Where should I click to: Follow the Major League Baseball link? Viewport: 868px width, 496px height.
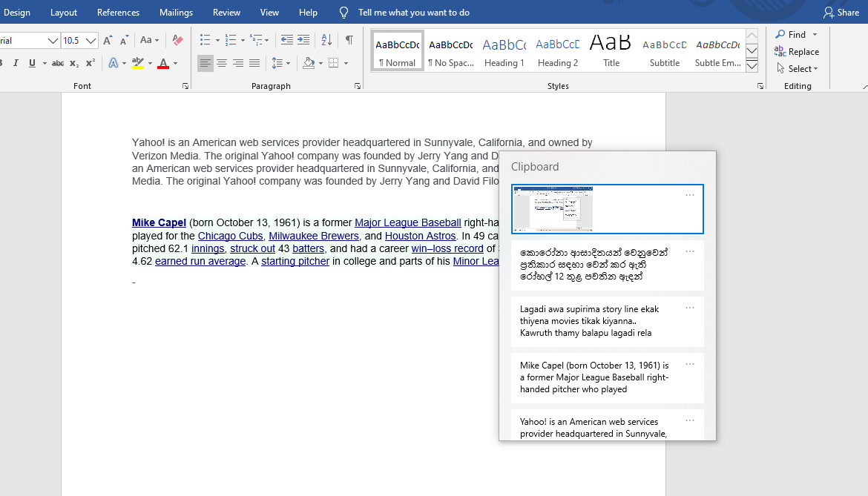point(407,222)
